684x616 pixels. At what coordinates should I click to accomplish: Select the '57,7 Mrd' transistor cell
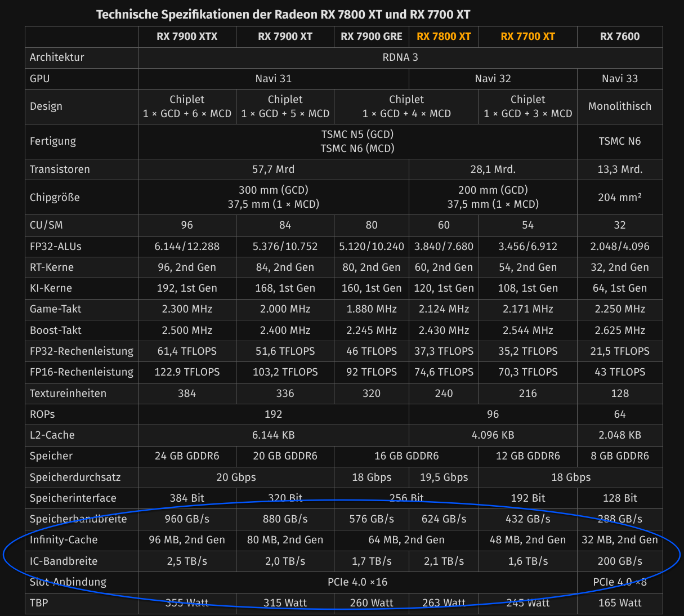[x=273, y=169]
